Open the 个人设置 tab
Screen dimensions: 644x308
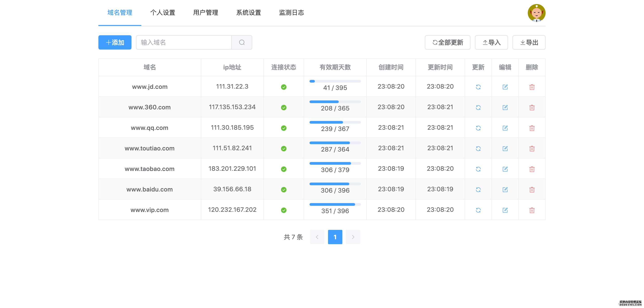point(163,12)
